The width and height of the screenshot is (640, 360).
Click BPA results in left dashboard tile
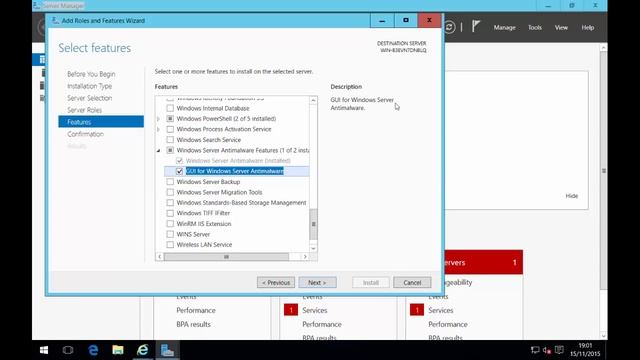pos(193,324)
